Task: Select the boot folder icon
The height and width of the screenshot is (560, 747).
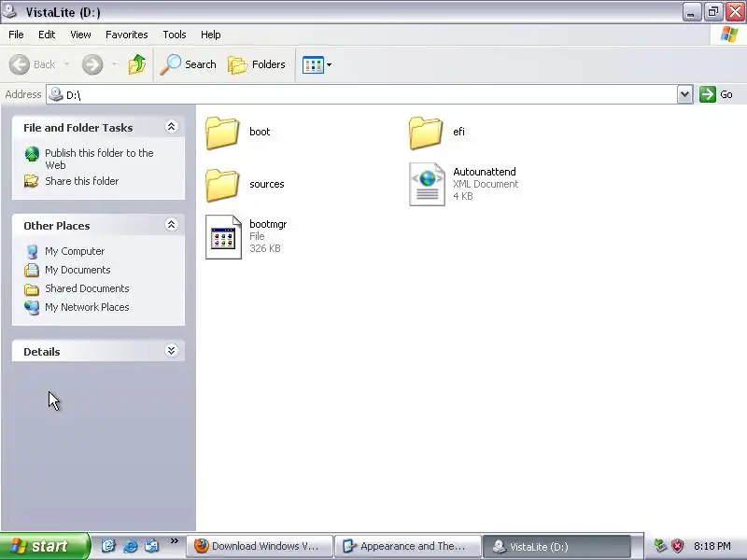Action: [x=222, y=133]
